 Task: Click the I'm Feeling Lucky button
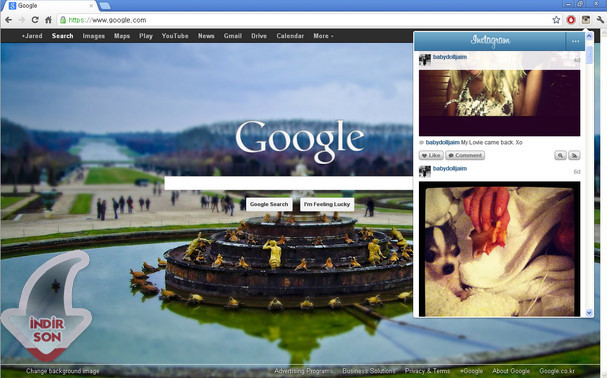(x=327, y=204)
